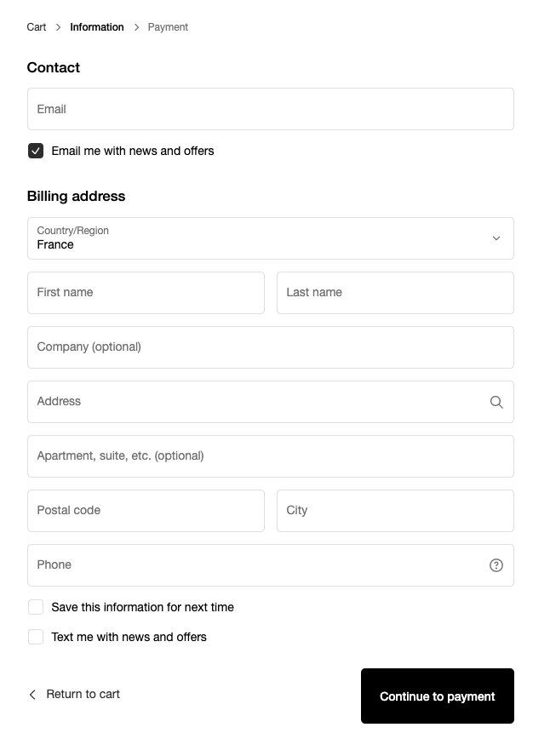550x756 pixels.
Task: Select the Payment breadcrumb step
Action: pyautogui.click(x=168, y=26)
